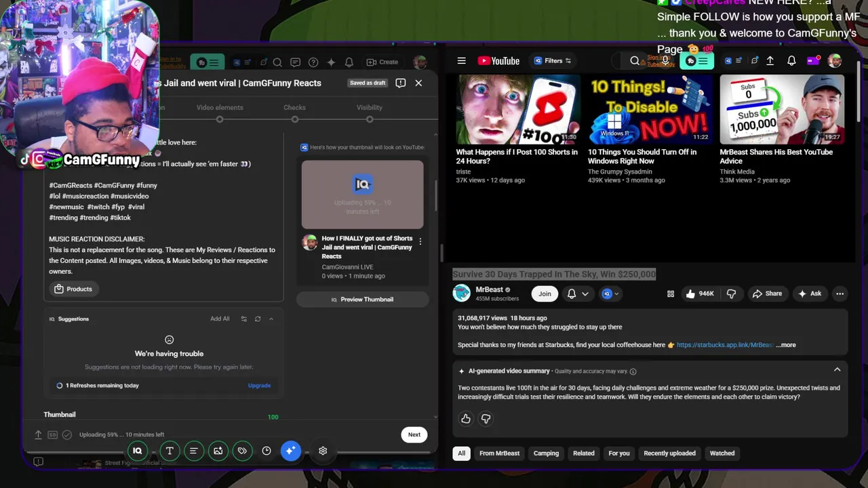
Task: Click the Share button
Action: [x=767, y=293]
